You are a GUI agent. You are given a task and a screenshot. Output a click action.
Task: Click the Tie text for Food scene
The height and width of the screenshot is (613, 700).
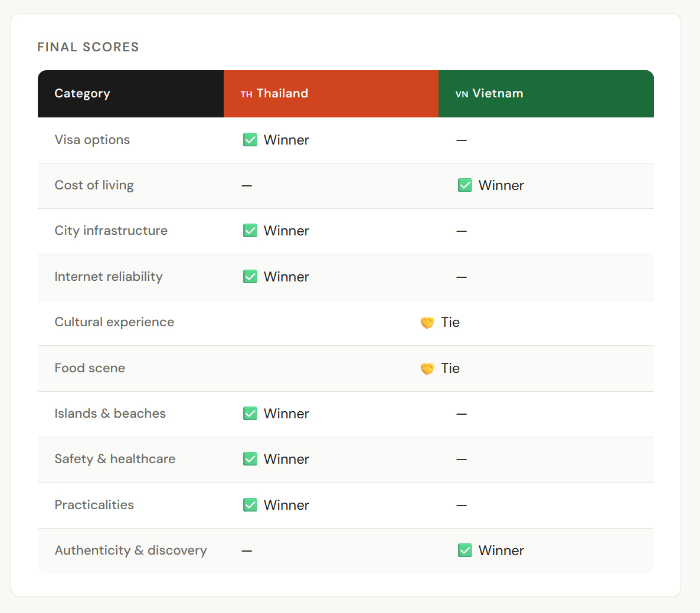coord(450,368)
